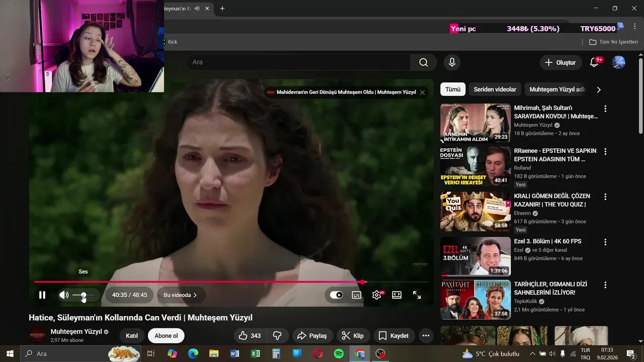The image size is (644, 362).
Task: Start voice search with microphone icon
Action: tap(452, 62)
